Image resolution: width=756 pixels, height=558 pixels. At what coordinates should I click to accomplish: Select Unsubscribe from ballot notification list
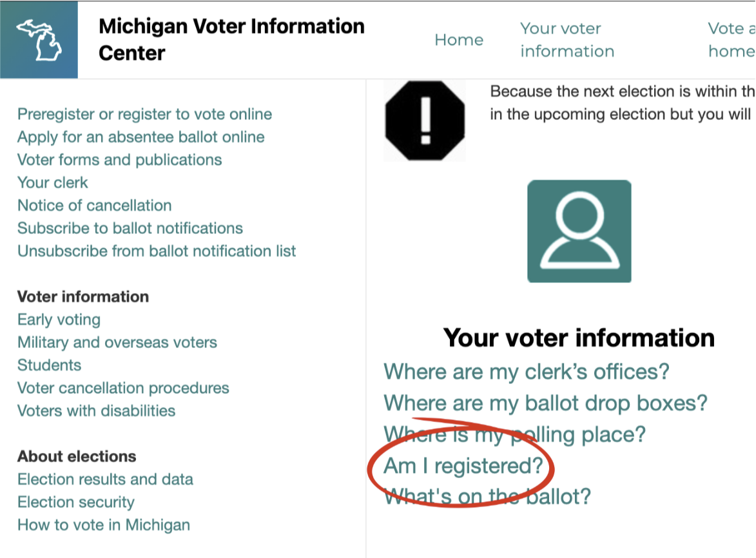tap(157, 251)
